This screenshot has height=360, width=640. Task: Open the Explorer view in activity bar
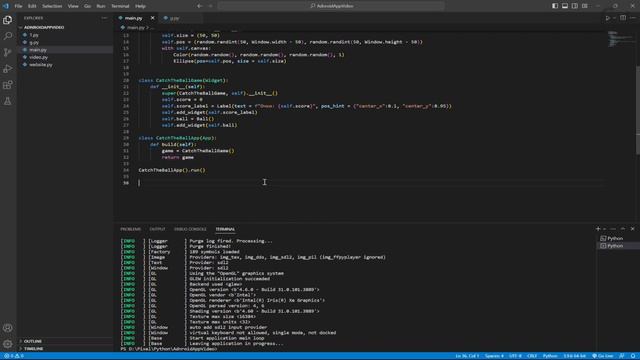[x=7, y=20]
